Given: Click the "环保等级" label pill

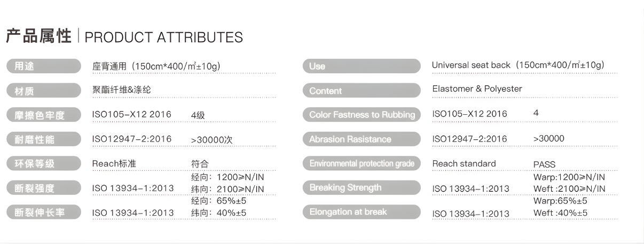Looking at the screenshot, I should pos(43,163).
